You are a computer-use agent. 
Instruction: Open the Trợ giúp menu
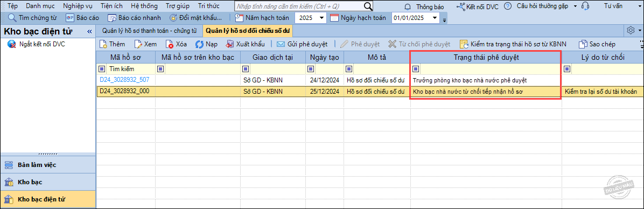pyautogui.click(x=178, y=6)
